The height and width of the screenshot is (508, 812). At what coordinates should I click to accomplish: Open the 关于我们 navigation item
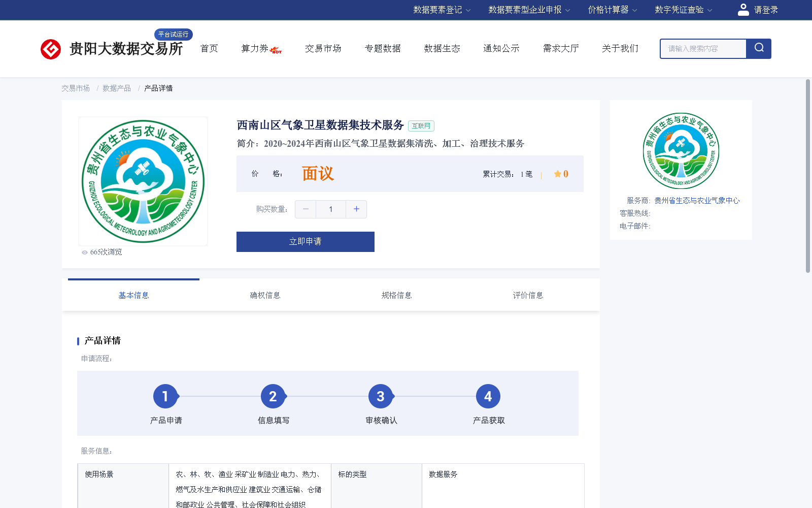tap(620, 49)
